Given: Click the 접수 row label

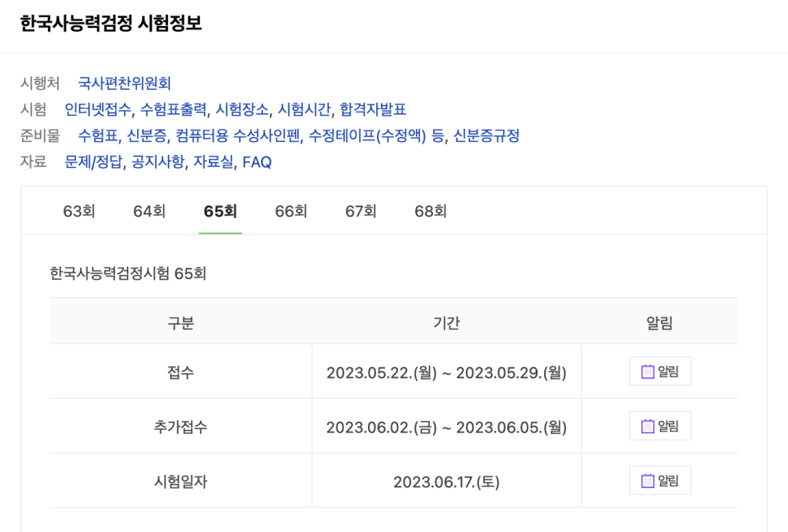Looking at the screenshot, I should tap(180, 372).
